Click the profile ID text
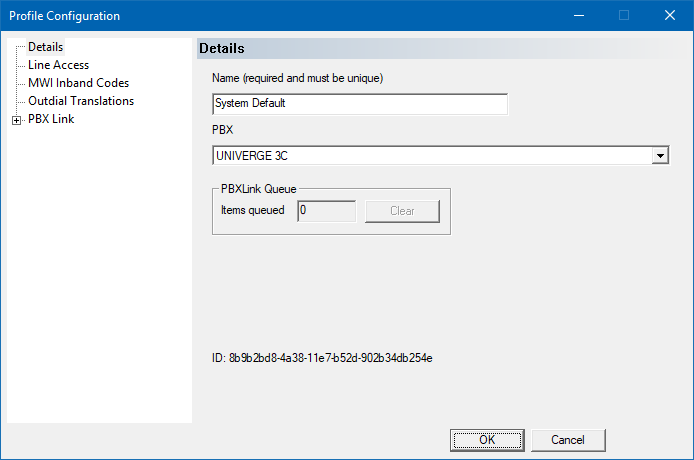This screenshot has width=694, height=460. [322, 358]
